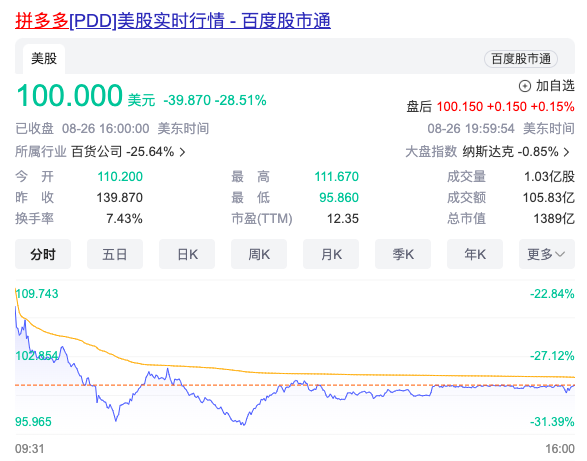Viewport: 587px width, 461px height.
Task: Click the chart top price label 109.743
Action: click(x=37, y=294)
